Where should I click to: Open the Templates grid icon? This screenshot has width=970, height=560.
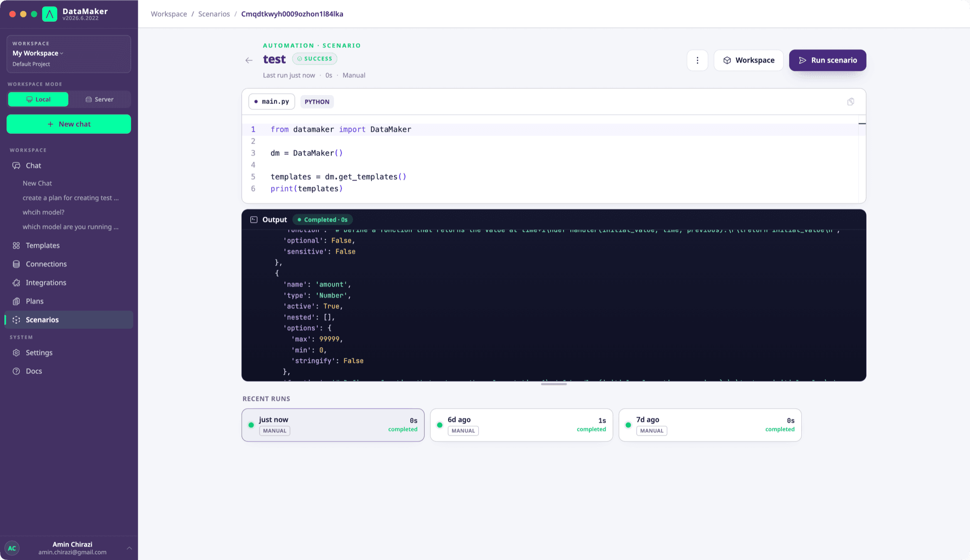[16, 246]
